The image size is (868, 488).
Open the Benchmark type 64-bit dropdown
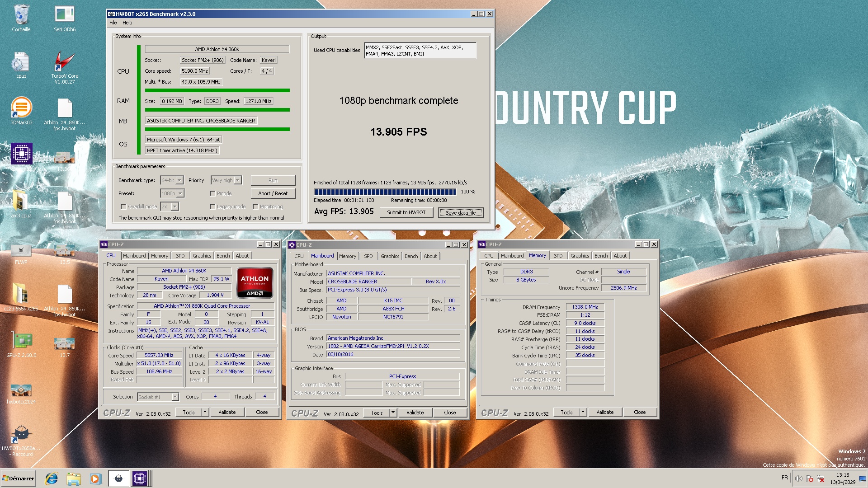[172, 180]
